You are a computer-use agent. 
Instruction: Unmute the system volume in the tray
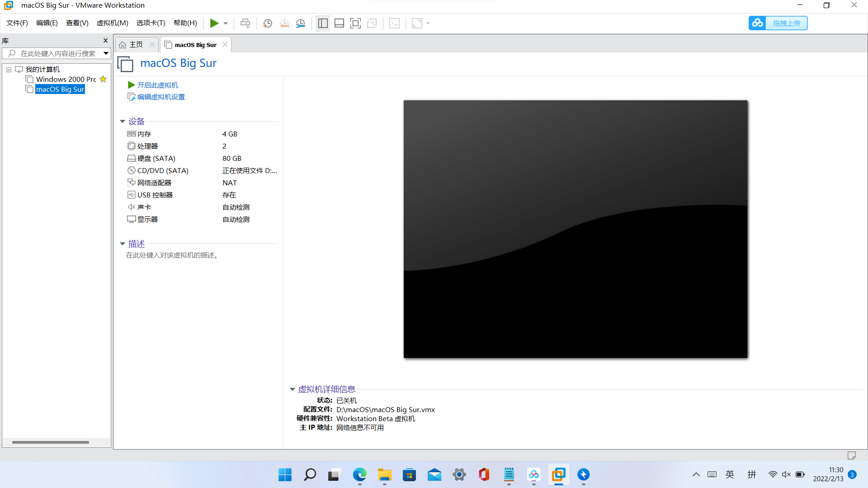(x=786, y=474)
